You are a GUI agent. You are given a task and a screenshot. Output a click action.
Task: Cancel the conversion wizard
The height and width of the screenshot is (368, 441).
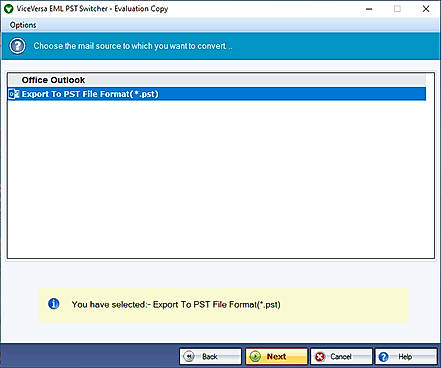(x=341, y=357)
